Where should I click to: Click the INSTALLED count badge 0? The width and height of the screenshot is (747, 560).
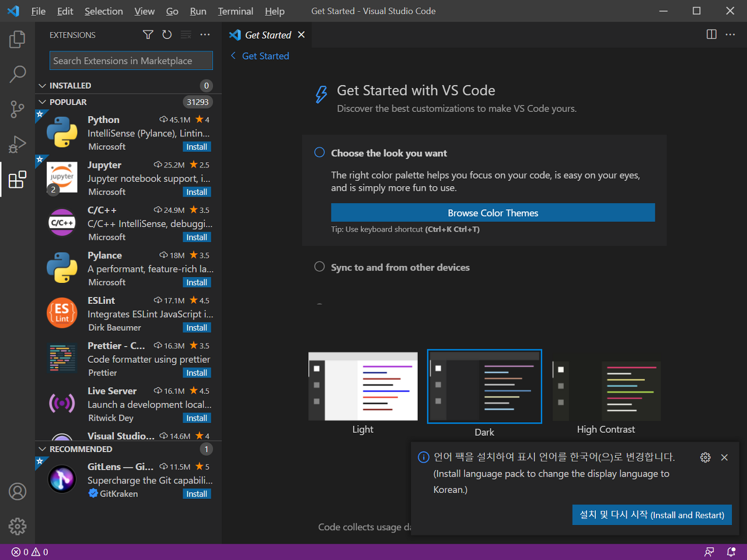[x=206, y=86]
